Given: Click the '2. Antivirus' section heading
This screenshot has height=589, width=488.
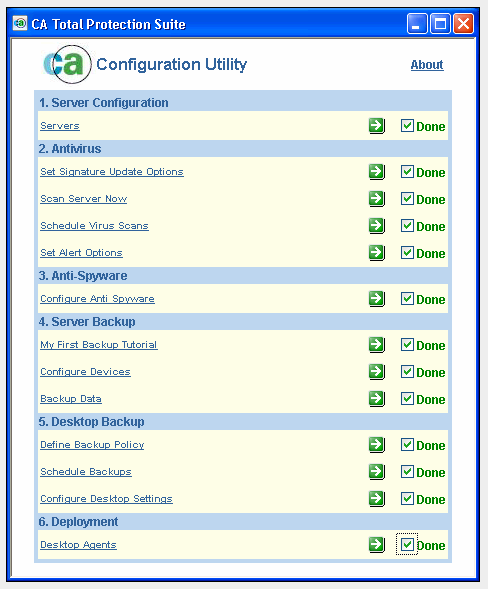Looking at the screenshot, I should (x=70, y=149).
